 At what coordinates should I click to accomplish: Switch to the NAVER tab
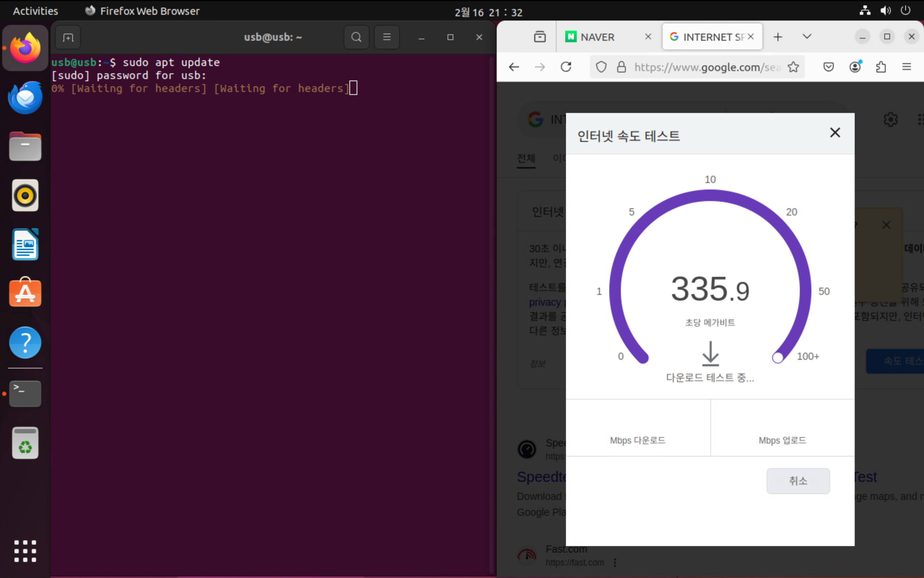[x=597, y=37]
